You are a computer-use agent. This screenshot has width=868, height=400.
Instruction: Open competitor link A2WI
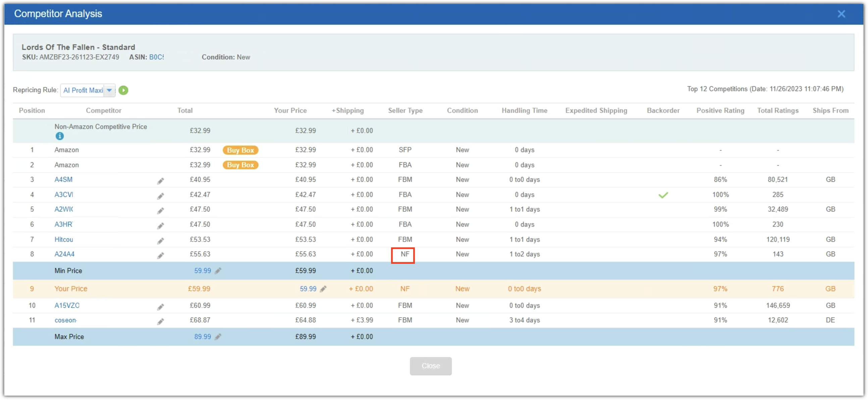(64, 209)
